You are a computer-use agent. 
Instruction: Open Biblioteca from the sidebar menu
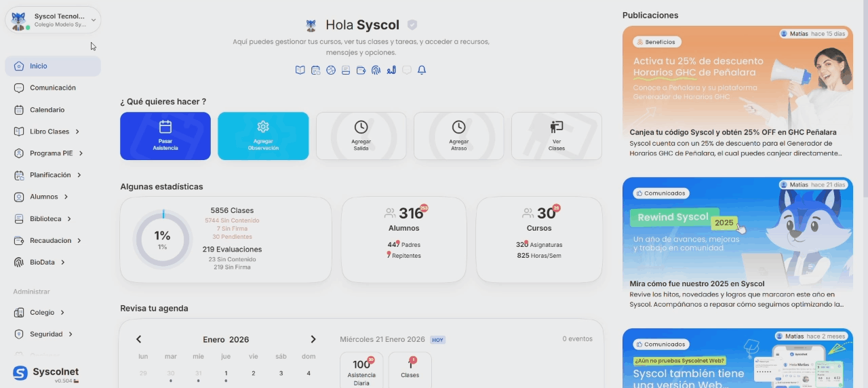53,219
